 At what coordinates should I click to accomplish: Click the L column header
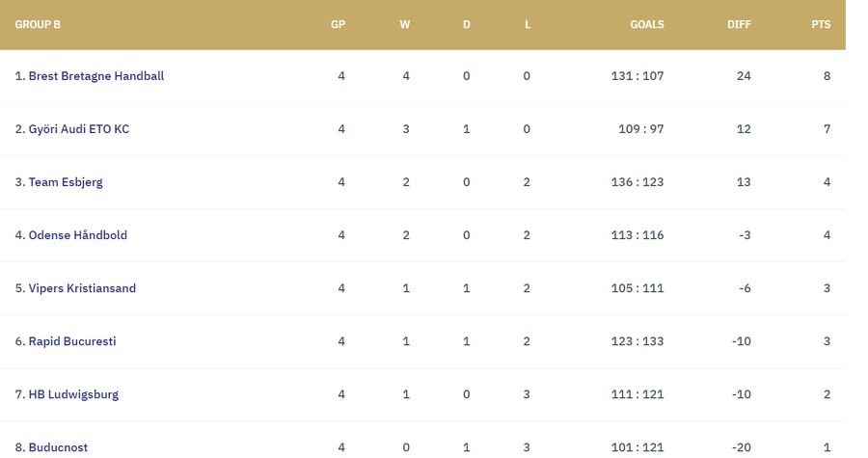528,24
